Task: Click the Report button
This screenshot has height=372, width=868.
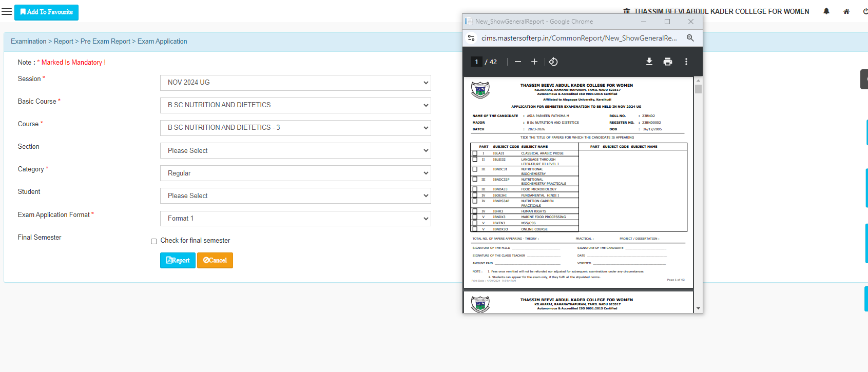Action: tap(178, 260)
